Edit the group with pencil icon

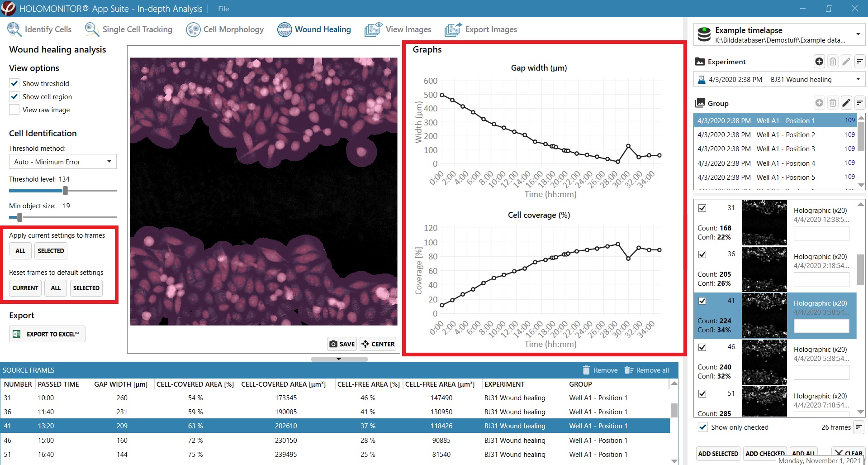[846, 103]
